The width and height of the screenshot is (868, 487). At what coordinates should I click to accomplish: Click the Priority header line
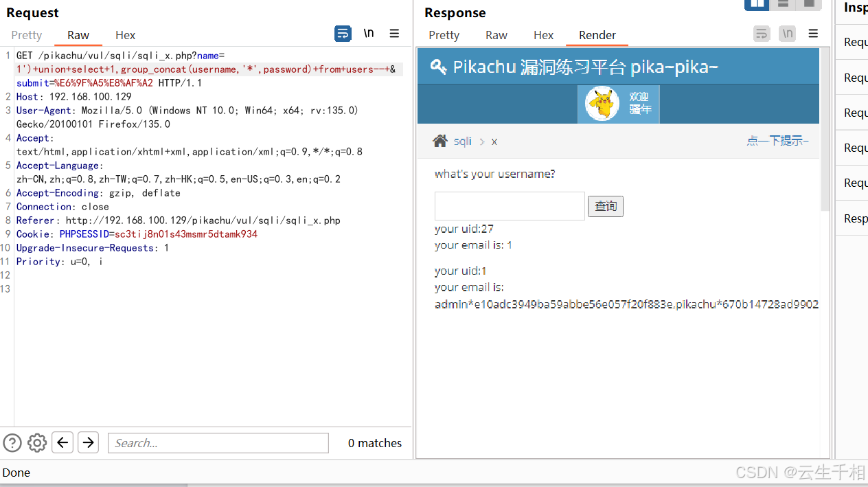pos(60,262)
